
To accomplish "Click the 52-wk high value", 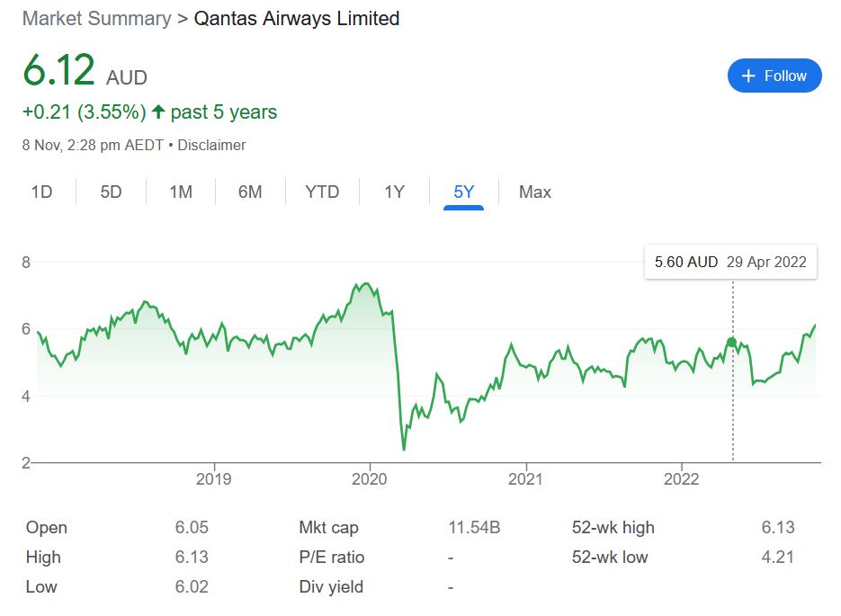I will point(777,528).
